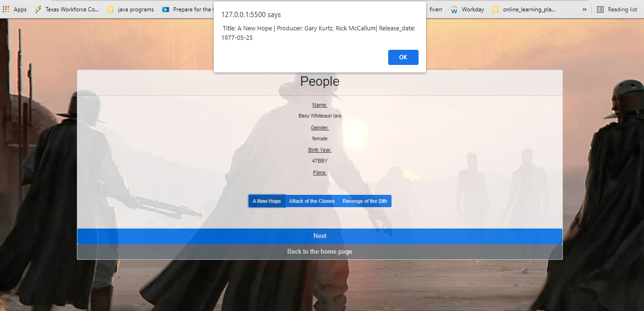Expand the bookmarks overflow chevron
This screenshot has height=311, width=644.
point(584,9)
